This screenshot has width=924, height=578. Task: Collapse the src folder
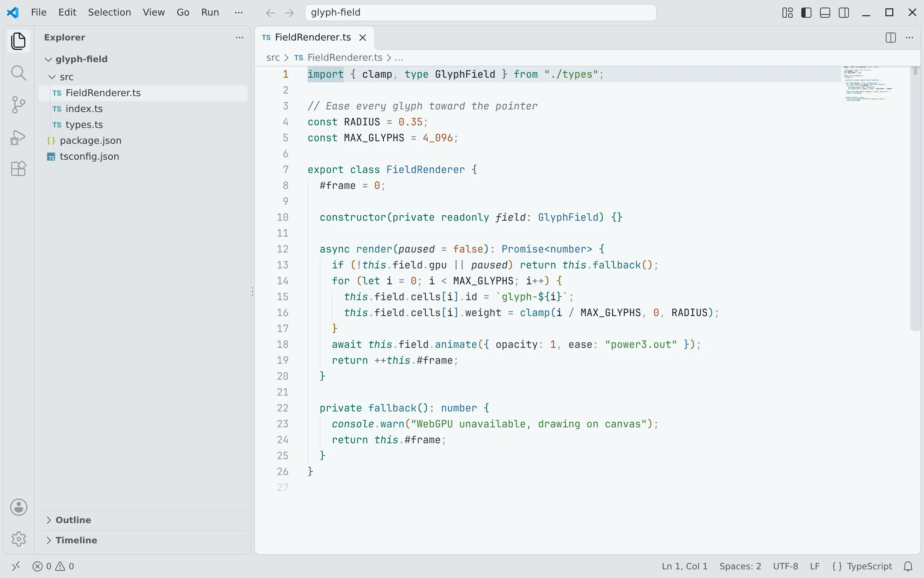coord(52,77)
